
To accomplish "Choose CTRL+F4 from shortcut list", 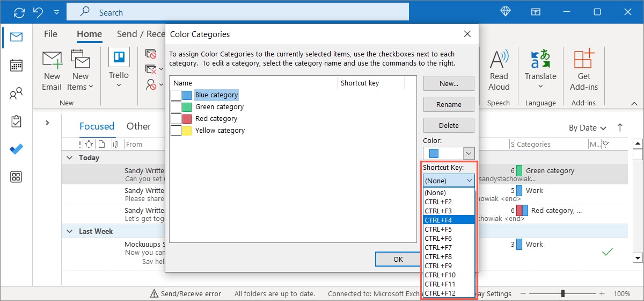I will pos(449,220).
